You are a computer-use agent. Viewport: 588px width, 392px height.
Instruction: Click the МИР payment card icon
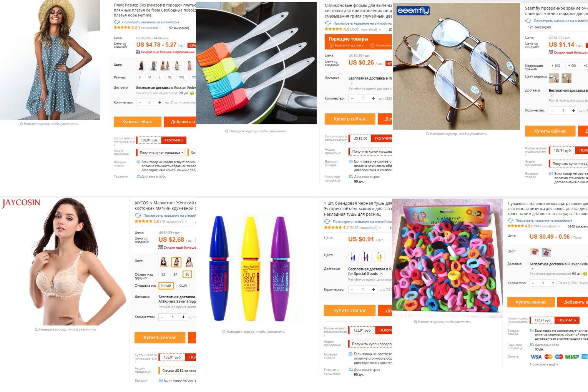[572, 357]
